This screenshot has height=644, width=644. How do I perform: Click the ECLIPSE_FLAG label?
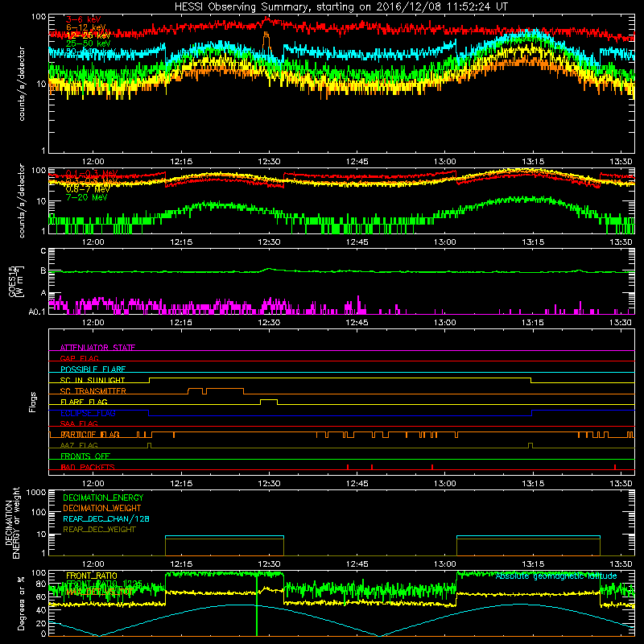coord(88,413)
